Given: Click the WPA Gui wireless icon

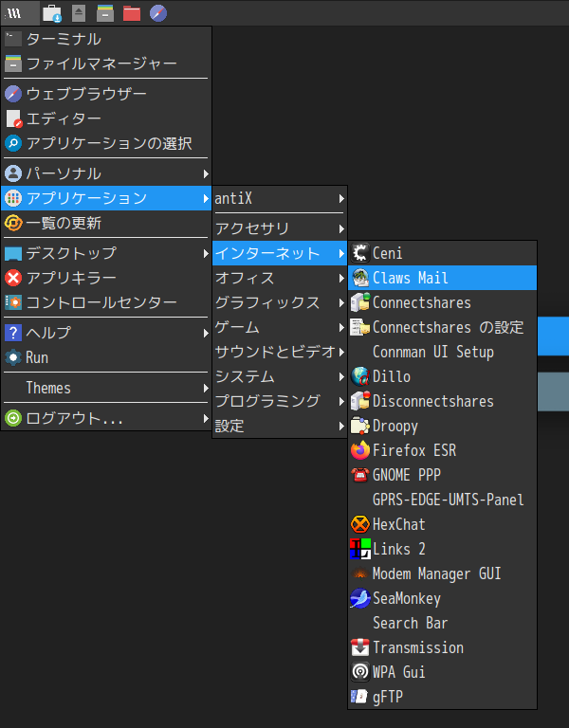Looking at the screenshot, I should (360, 672).
